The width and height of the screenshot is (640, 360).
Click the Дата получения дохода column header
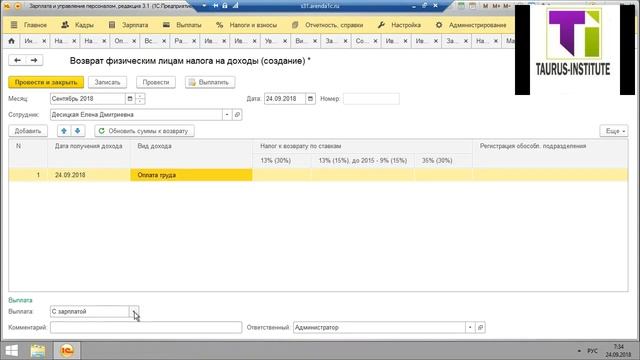(x=89, y=146)
